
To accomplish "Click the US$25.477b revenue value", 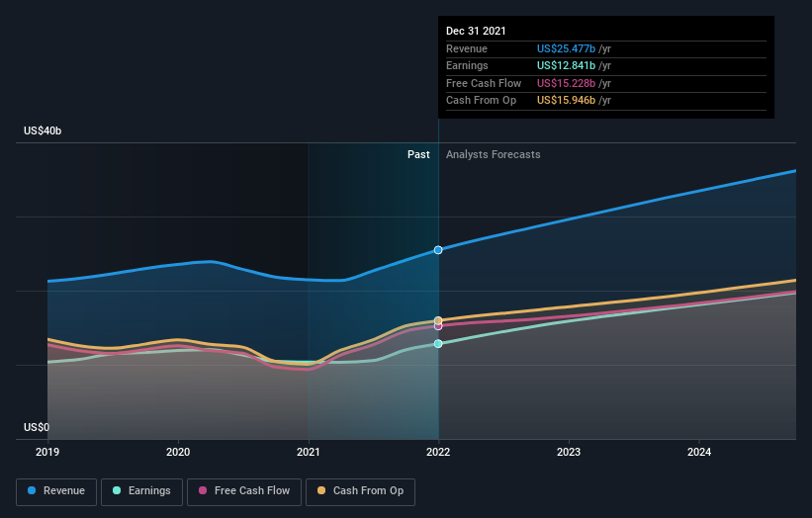I will point(566,48).
